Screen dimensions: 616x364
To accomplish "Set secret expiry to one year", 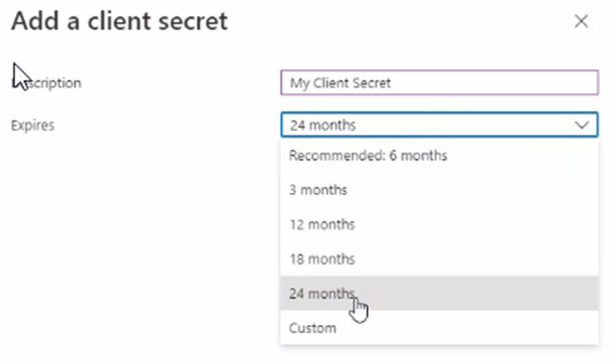I will pos(439,224).
